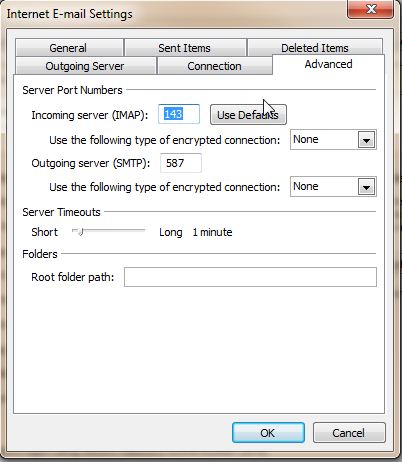Click the Cancel button
This screenshot has height=462, width=402.
click(349, 433)
